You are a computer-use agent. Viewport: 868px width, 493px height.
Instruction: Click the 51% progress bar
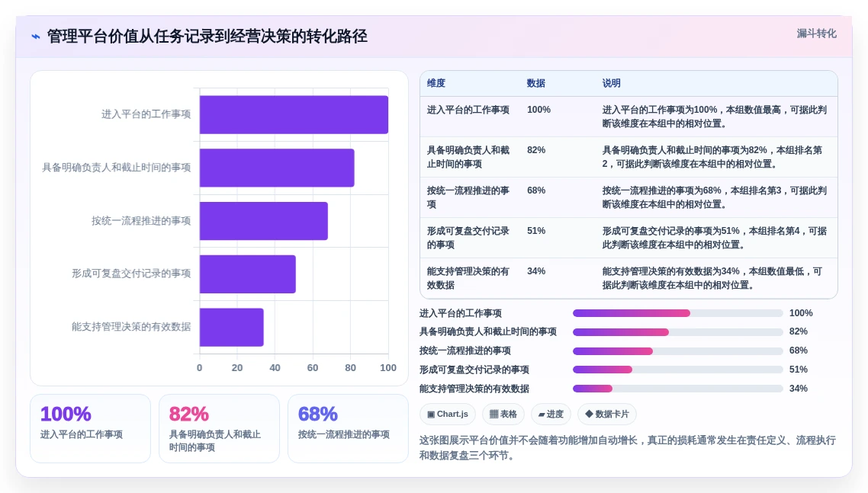click(x=677, y=370)
